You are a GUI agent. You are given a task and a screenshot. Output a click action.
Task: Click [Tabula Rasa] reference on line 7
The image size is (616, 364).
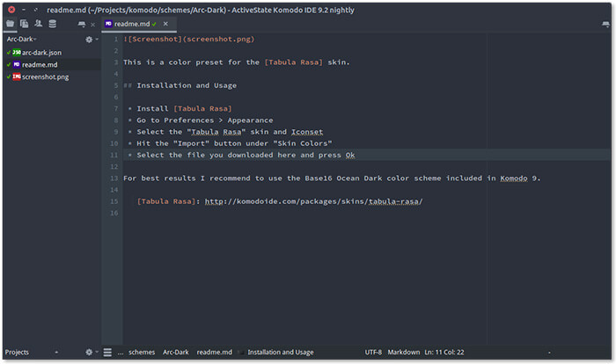(202, 109)
